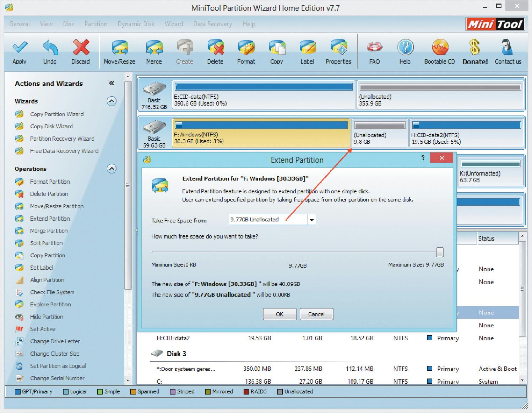Click the K:(Unformatted) partition block
Viewport: 532px width, 413px height.
tap(490, 172)
